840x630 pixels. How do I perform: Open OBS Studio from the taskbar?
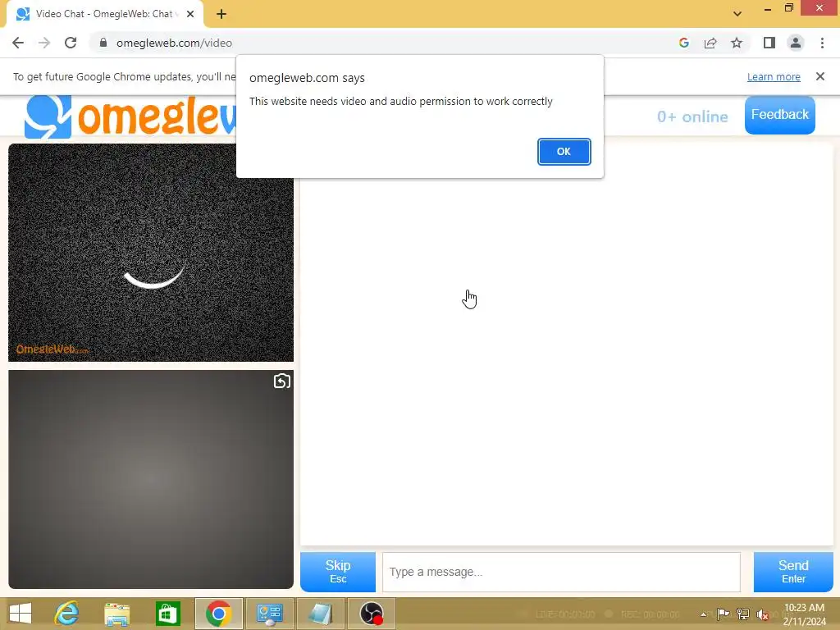372,614
